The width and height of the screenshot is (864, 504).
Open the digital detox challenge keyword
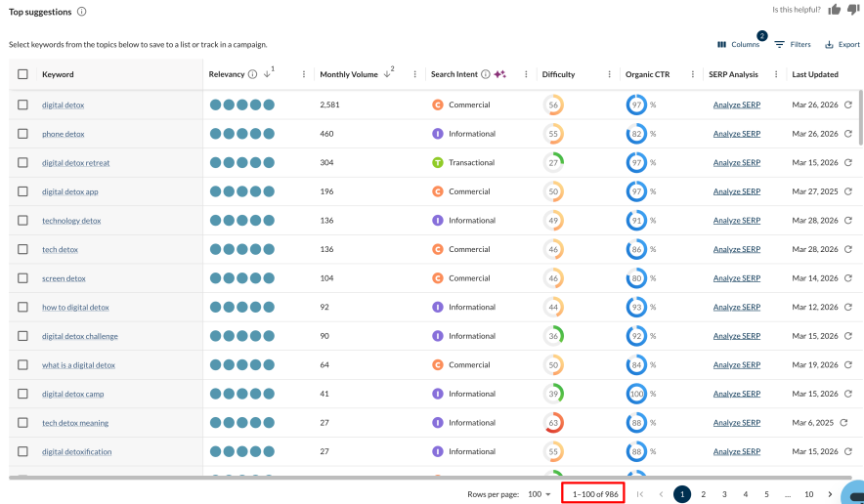(x=80, y=336)
